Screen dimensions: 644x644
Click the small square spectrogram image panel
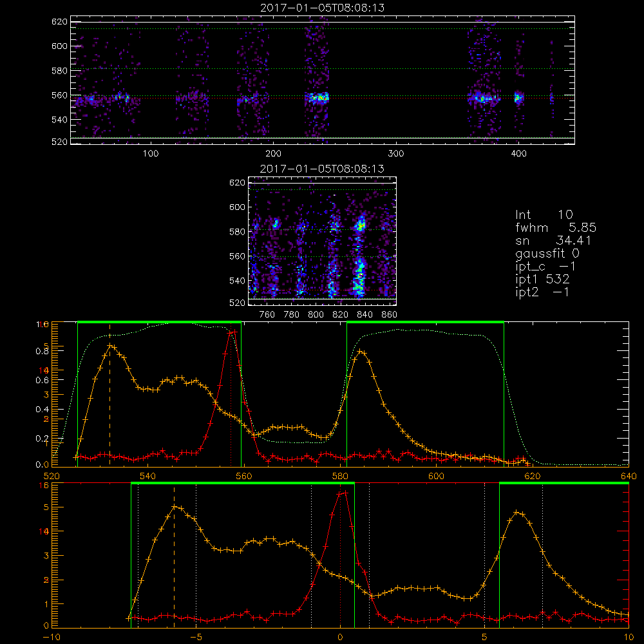coord(323,241)
